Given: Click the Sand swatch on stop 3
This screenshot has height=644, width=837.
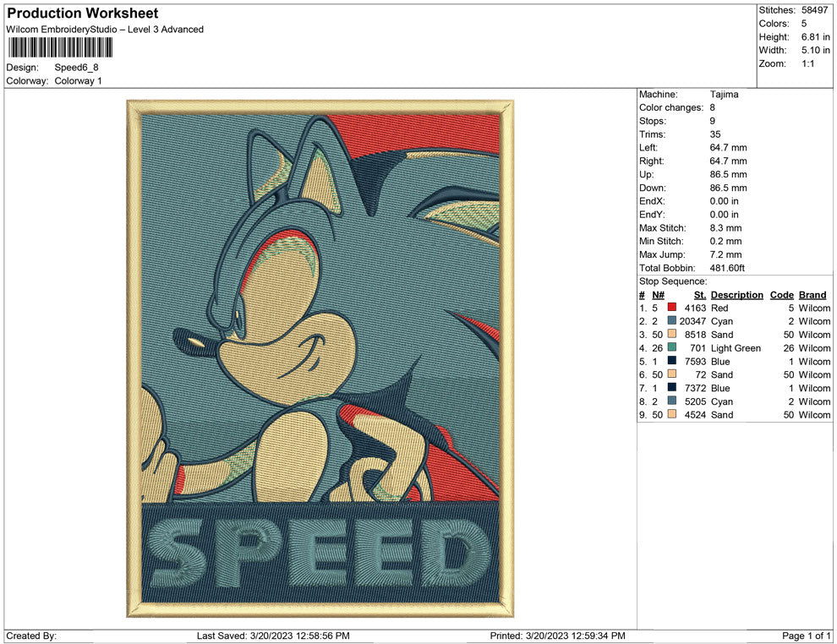Looking at the screenshot, I should (x=672, y=335).
